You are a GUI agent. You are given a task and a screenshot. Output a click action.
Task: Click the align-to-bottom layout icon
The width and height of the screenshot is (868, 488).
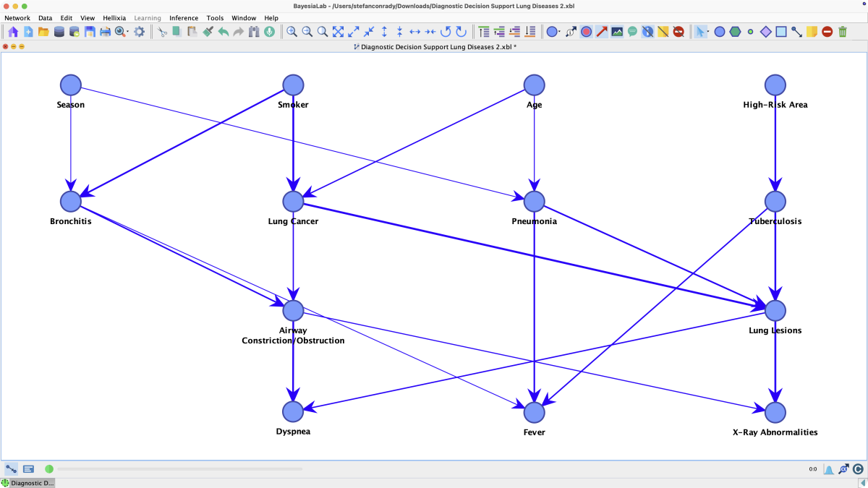(x=529, y=32)
